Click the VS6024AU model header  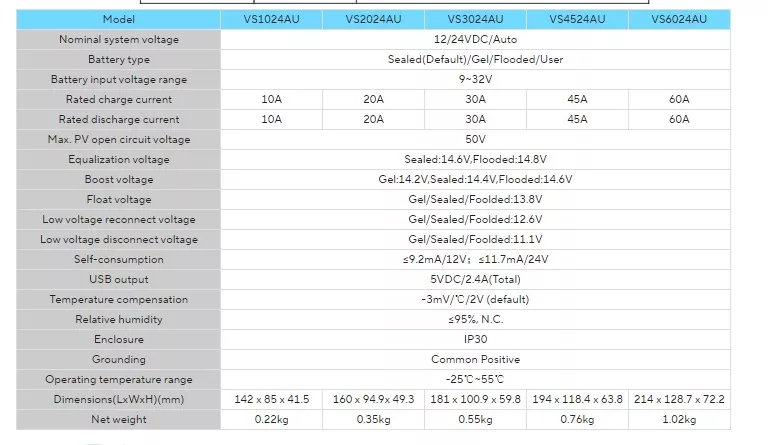679,19
